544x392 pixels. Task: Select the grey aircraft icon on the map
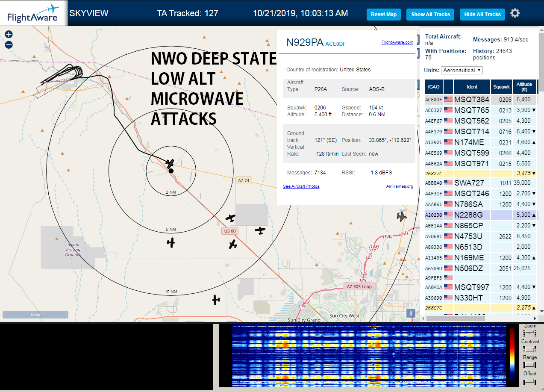click(402, 217)
